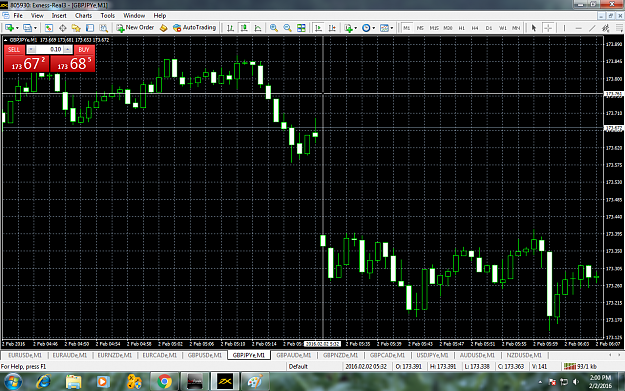Switch chart to M1 timeframe
625x391 pixels.
click(x=406, y=28)
